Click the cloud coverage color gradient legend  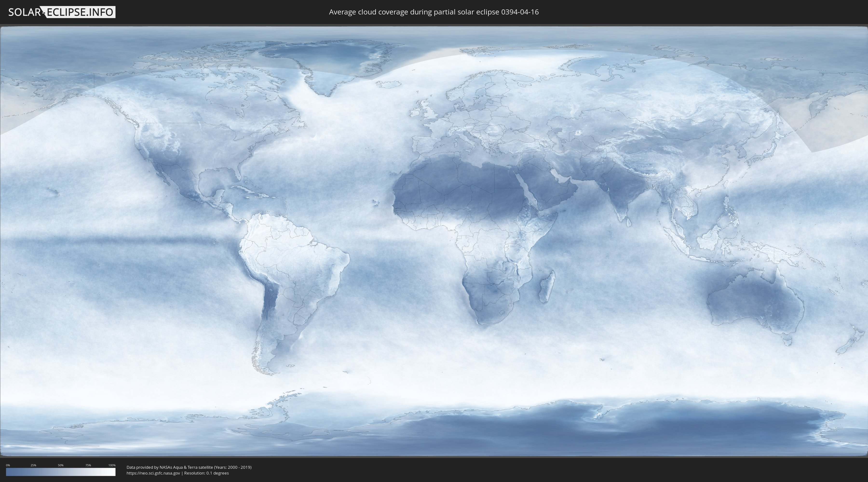click(61, 472)
